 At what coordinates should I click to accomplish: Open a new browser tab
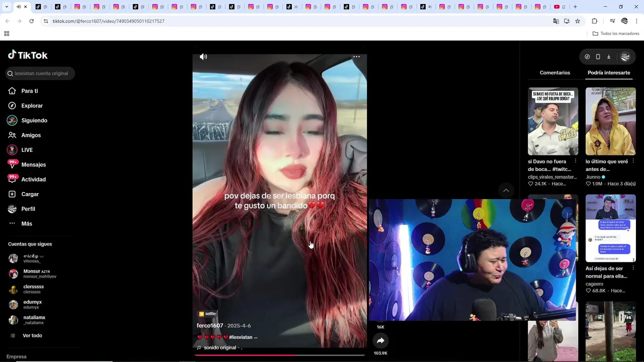[575, 7]
